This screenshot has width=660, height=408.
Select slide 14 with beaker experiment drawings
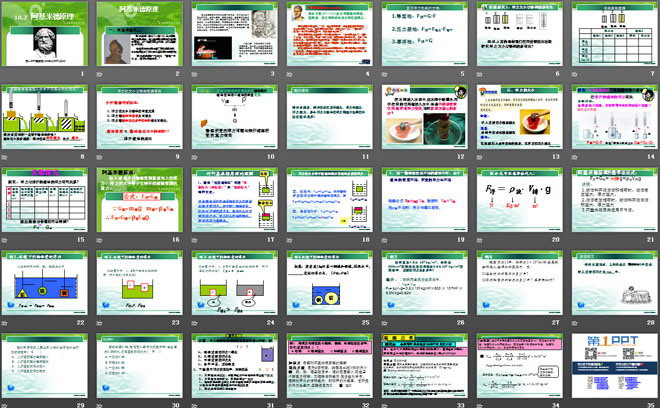coord(615,117)
